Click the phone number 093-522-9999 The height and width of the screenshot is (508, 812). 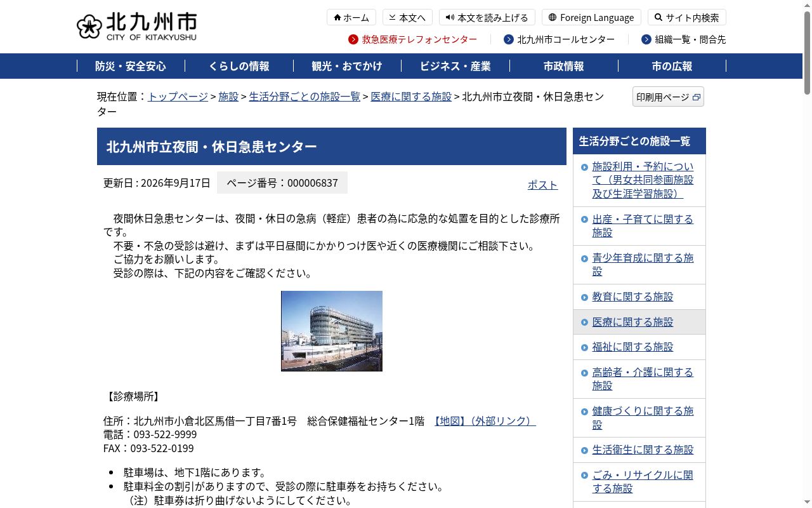(165, 434)
